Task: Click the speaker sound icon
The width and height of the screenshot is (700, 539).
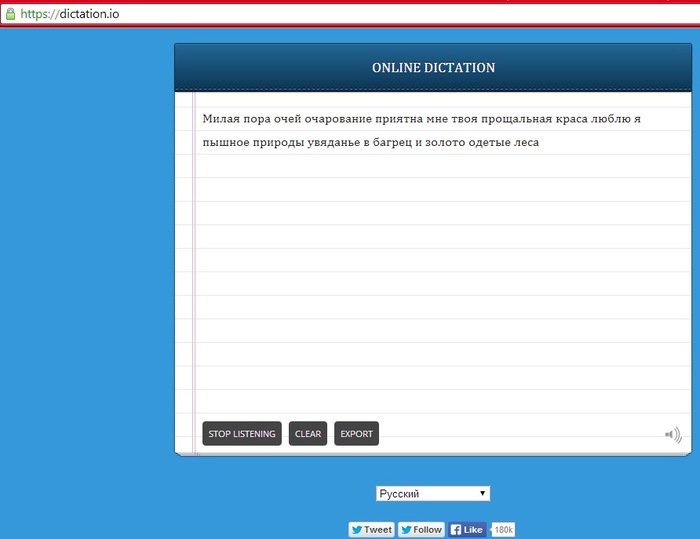Action: click(673, 435)
